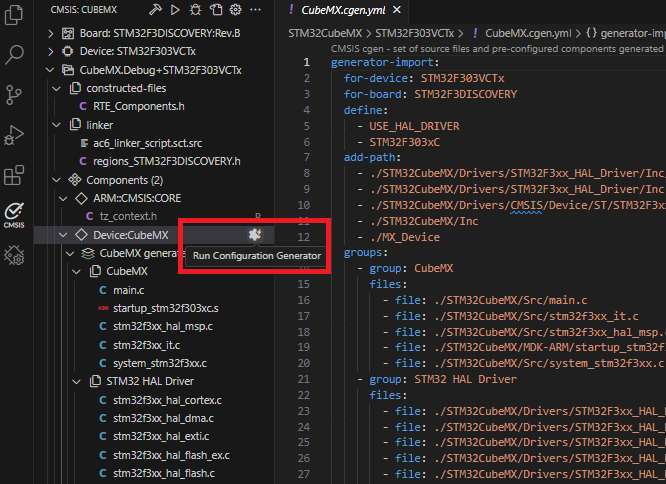The height and width of the screenshot is (484, 666).
Task: Open Run and Debug view
Action: pos(14,135)
